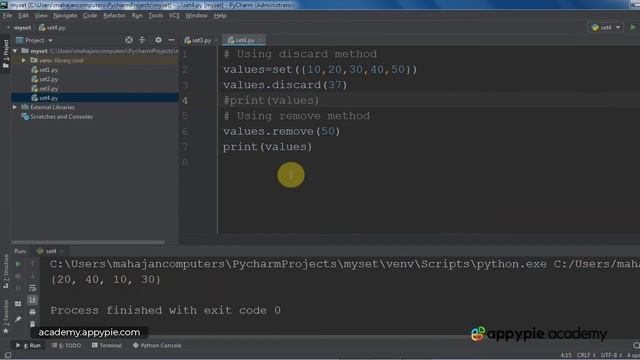Screen dimensions: 640x360
Task: Open the Code menu
Action: (x=90, y=16)
